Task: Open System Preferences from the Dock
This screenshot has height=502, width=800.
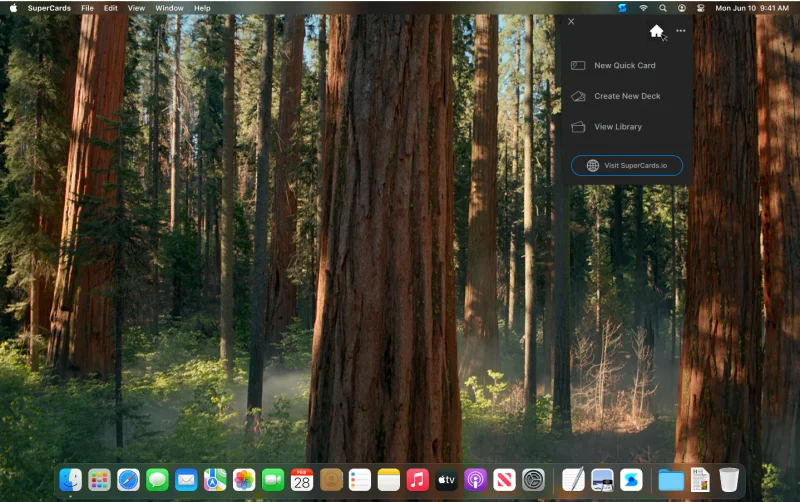Action: pos(533,480)
